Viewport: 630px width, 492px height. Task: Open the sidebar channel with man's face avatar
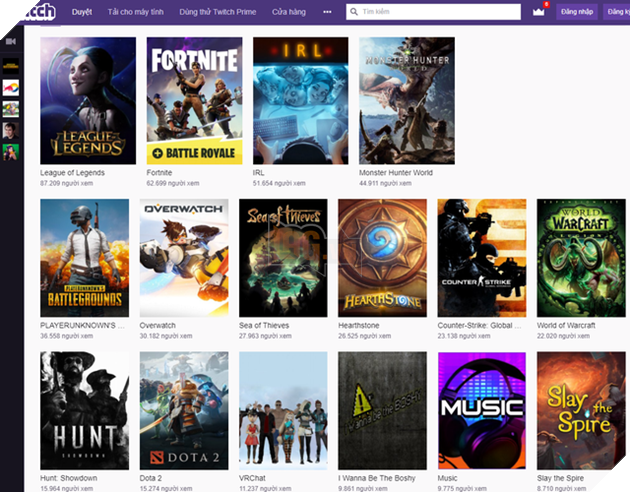(11, 131)
